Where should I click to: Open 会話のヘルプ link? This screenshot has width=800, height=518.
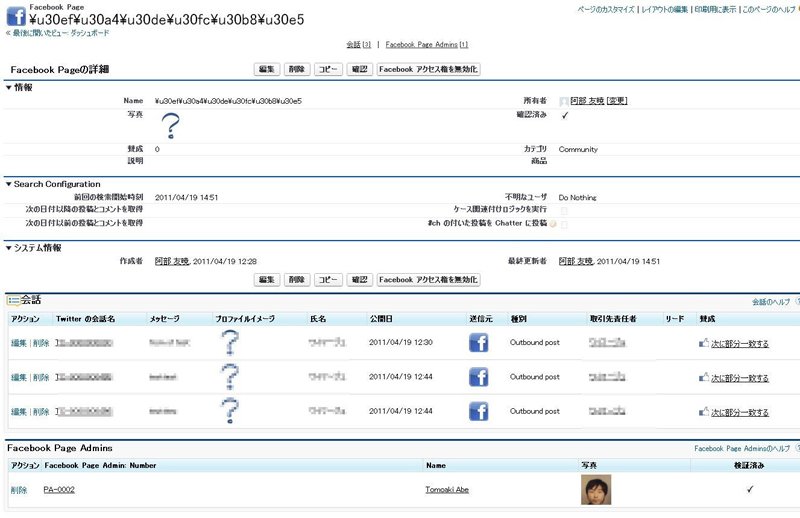tap(771, 302)
